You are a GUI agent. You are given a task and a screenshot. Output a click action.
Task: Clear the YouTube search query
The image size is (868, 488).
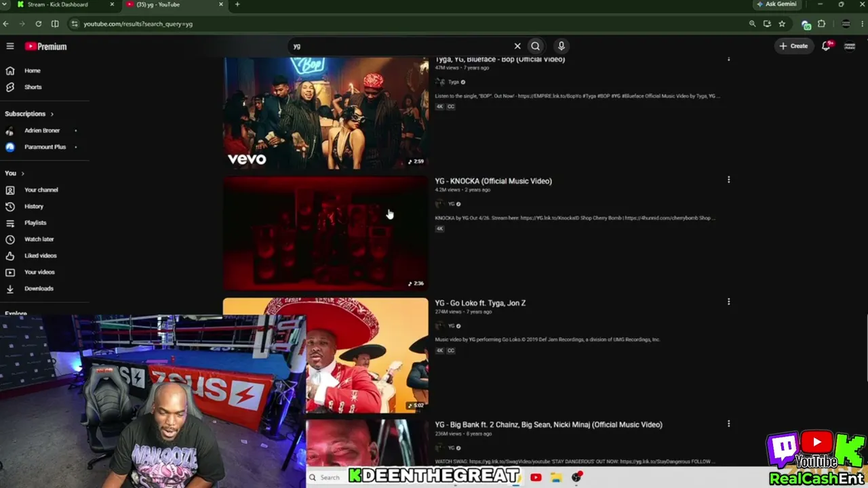tap(517, 46)
